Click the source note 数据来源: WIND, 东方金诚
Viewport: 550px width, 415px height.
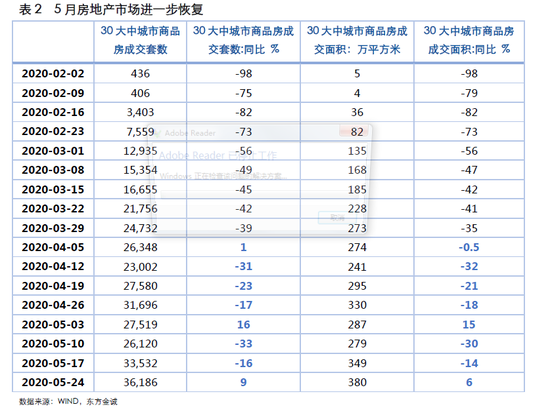click(68, 401)
